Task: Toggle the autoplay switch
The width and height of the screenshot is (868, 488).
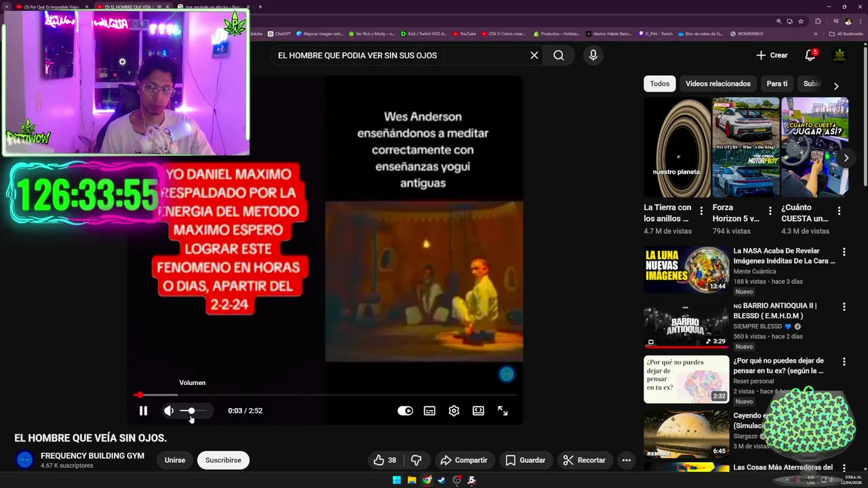Action: click(x=405, y=411)
